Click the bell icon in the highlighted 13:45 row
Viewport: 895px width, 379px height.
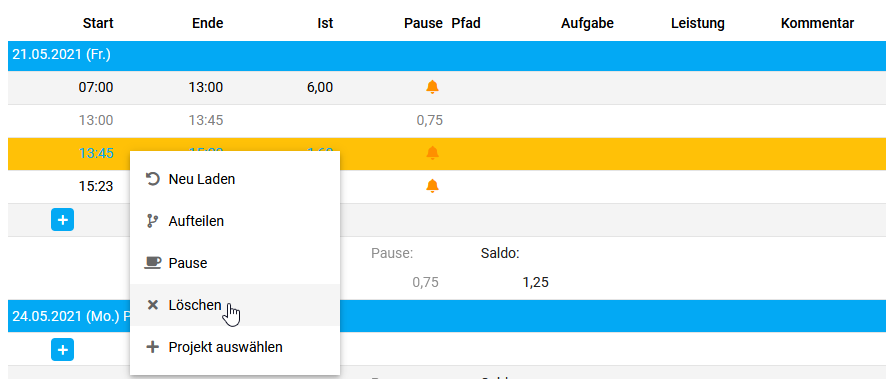pos(433,152)
